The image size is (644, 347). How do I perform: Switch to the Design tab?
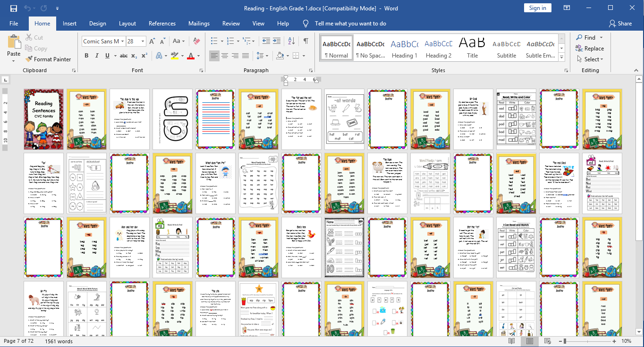(98, 24)
